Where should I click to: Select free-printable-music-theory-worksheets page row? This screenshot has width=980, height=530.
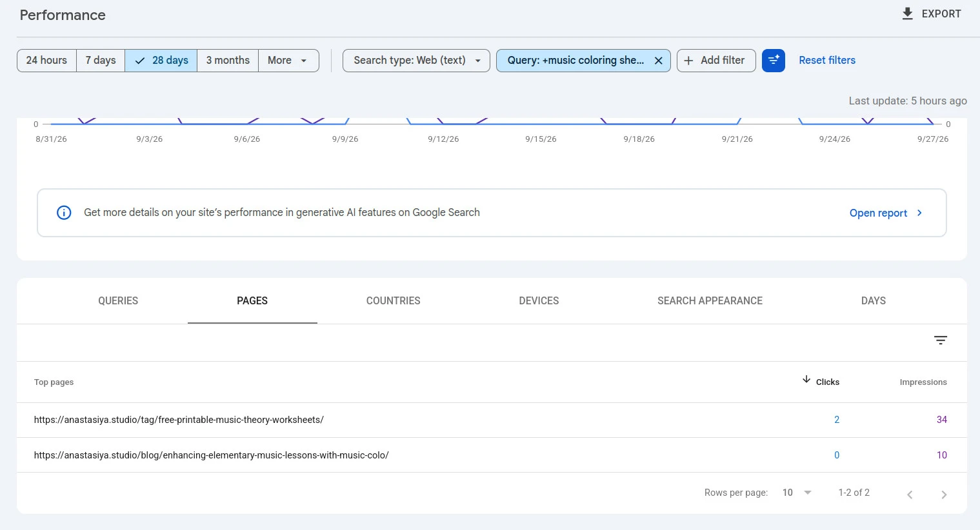492,420
